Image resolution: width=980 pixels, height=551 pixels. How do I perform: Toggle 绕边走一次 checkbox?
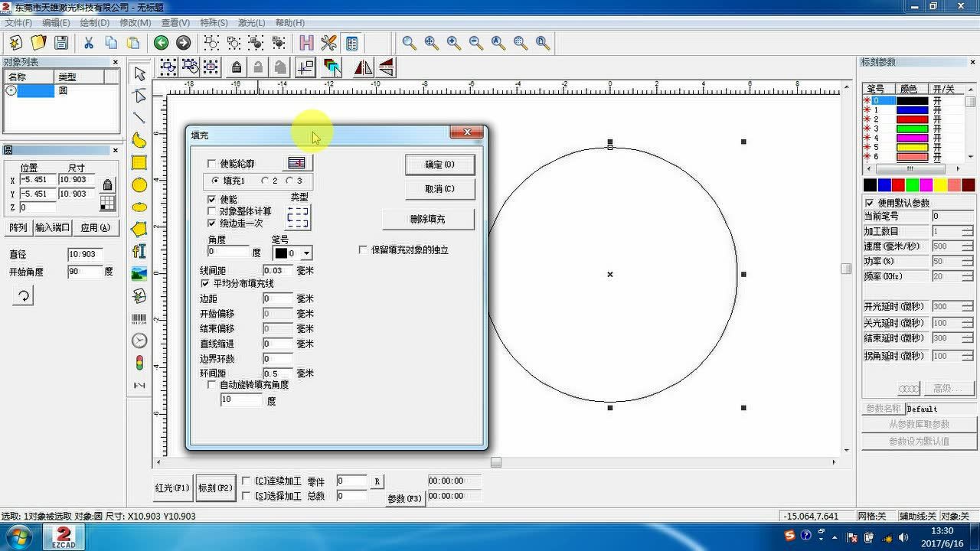(213, 223)
